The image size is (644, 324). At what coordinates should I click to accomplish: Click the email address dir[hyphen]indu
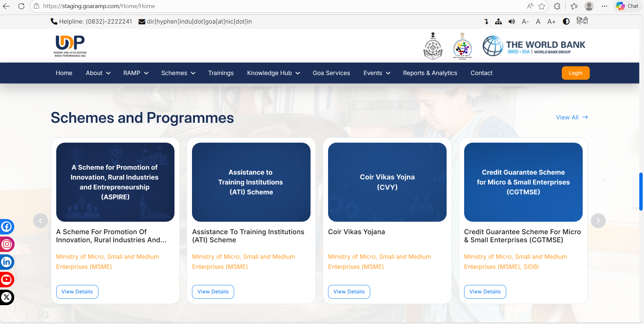[x=199, y=22]
